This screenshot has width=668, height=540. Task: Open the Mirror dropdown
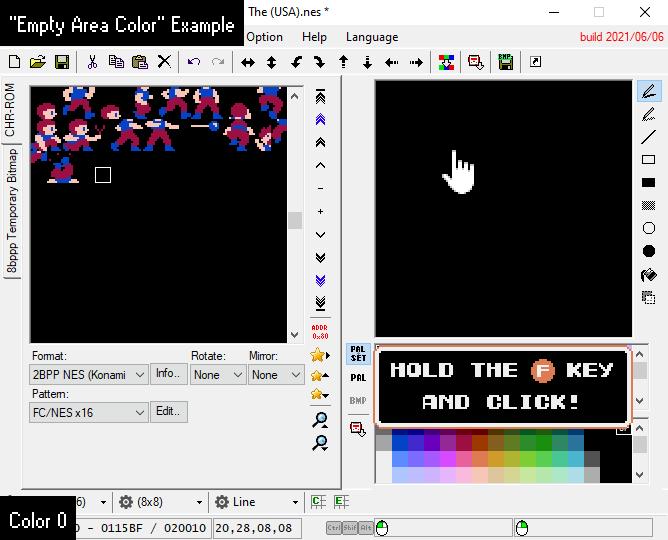(276, 375)
